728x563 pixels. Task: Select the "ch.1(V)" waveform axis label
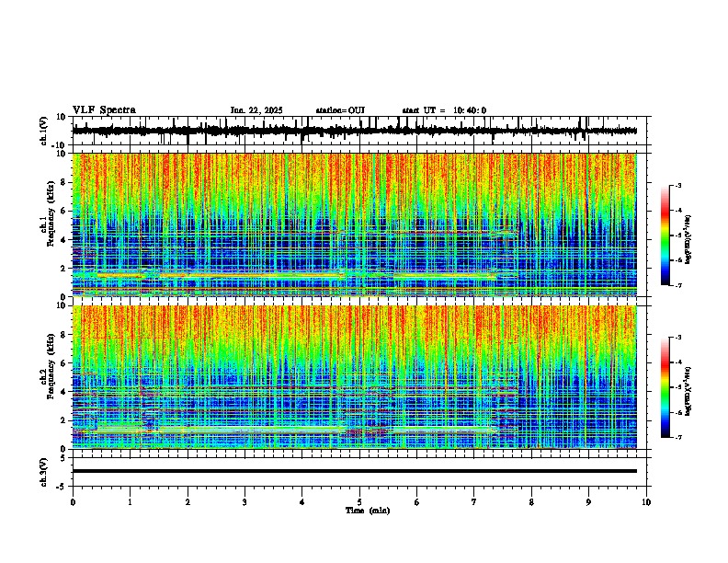pyautogui.click(x=44, y=131)
